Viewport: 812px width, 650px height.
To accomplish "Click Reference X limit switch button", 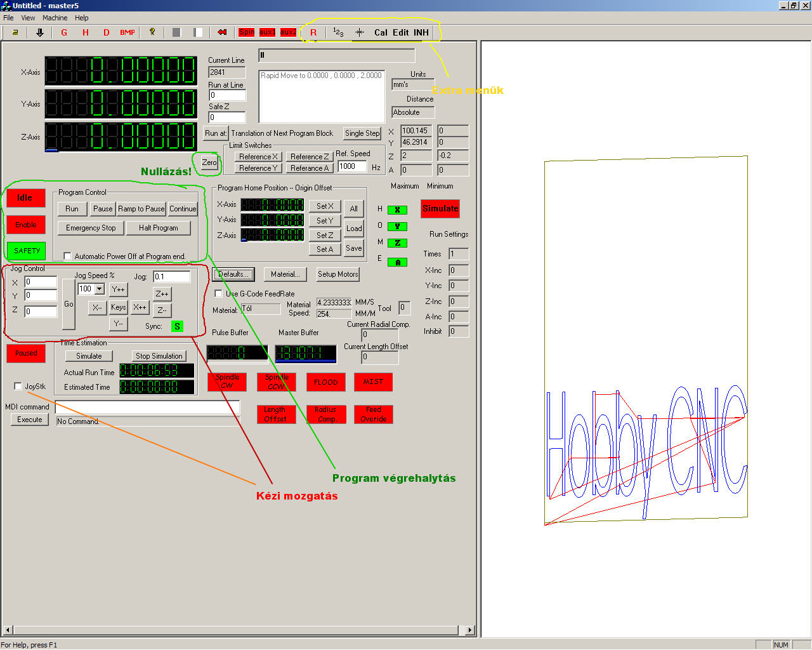I will click(258, 157).
